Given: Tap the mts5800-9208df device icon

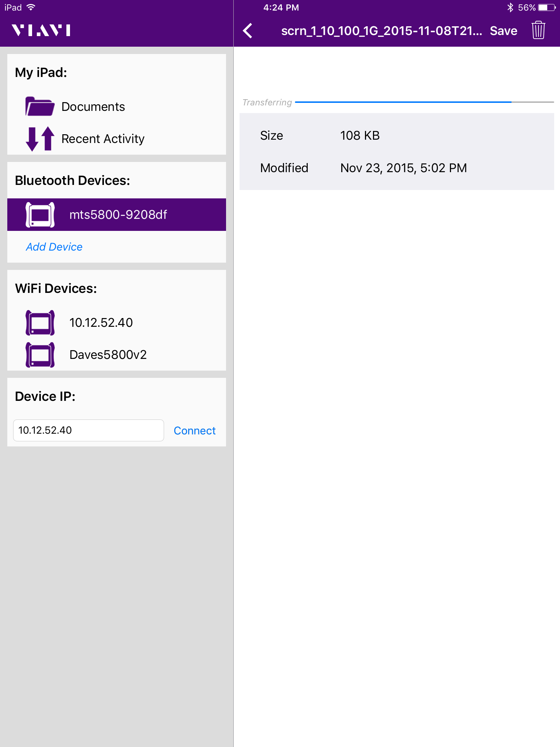Looking at the screenshot, I should pos(40,214).
